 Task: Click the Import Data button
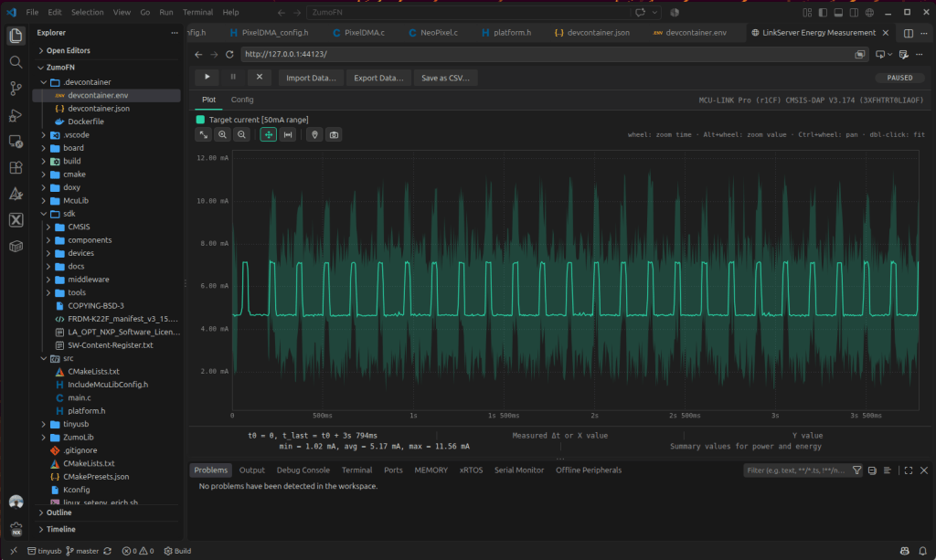coord(311,79)
